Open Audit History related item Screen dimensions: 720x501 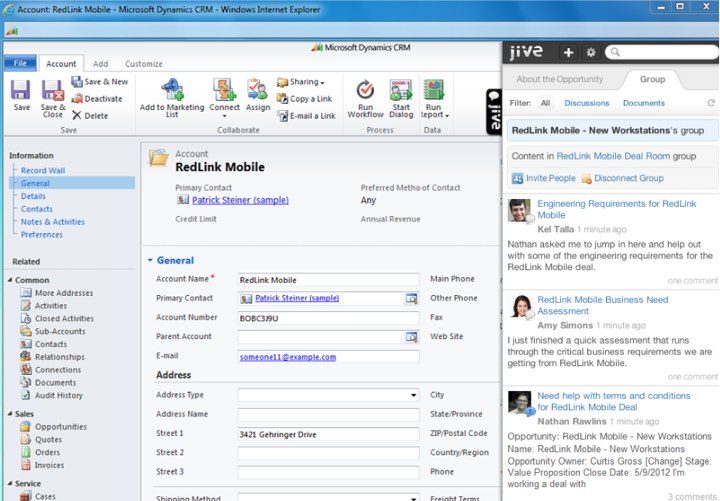(51, 395)
